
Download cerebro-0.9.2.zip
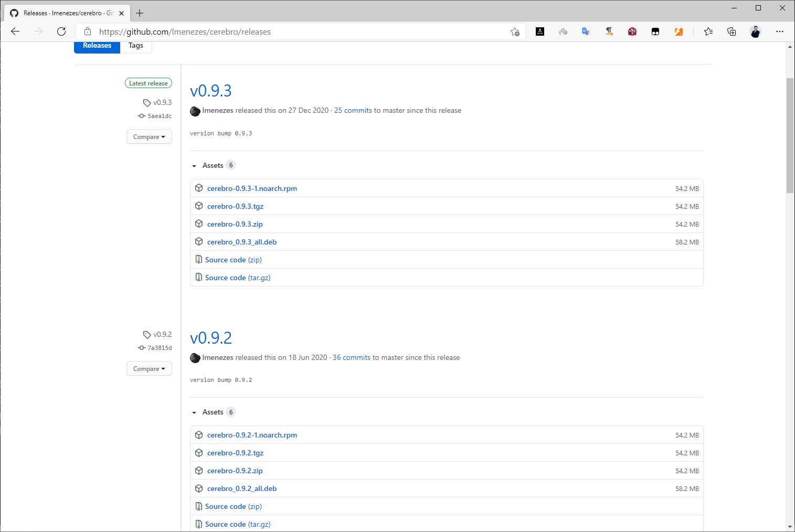click(x=235, y=471)
